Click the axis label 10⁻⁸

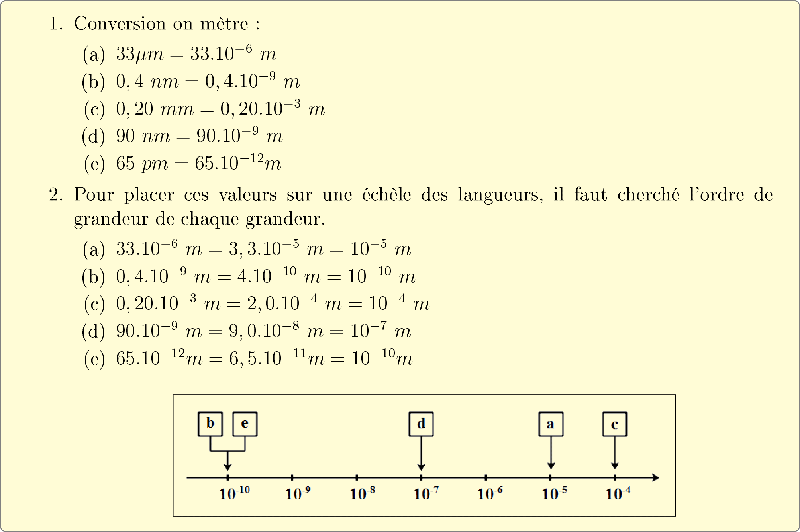pos(362,493)
